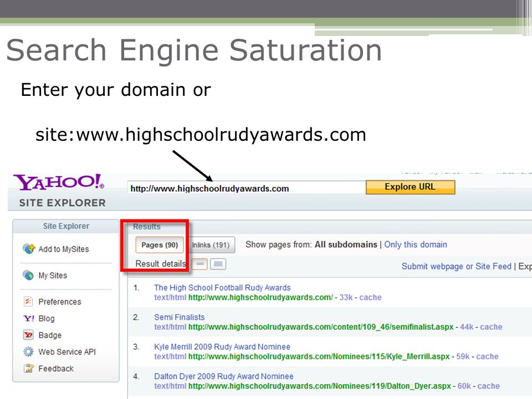
Task: Open the Preferences link
Action: click(60, 301)
